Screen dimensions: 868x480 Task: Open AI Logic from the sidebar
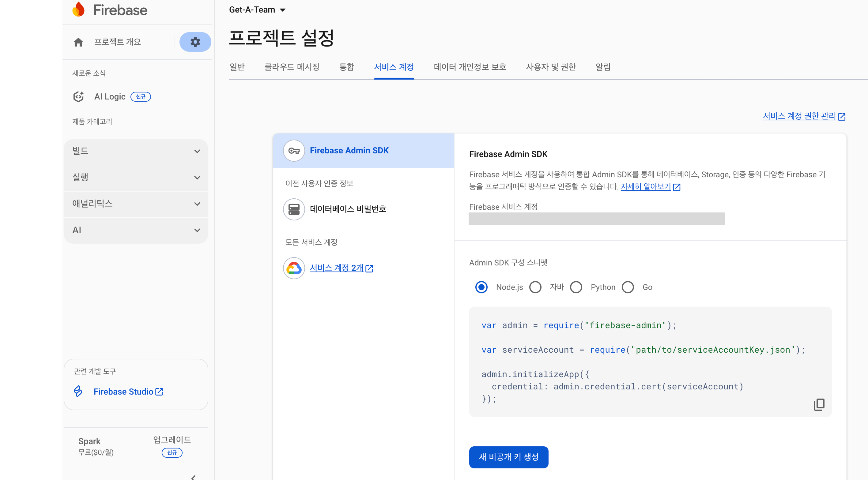coord(110,97)
